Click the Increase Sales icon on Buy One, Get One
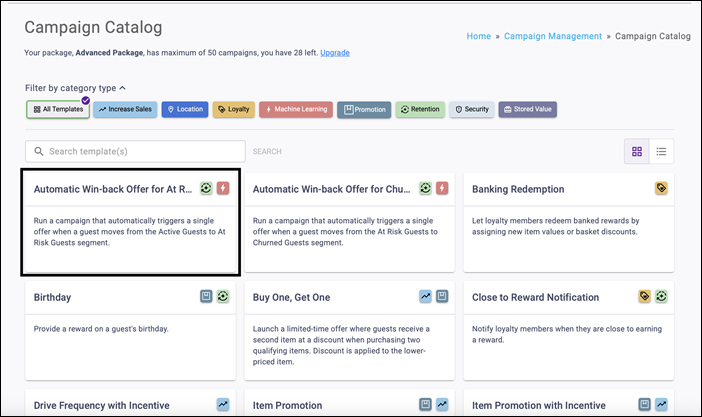702x417 pixels. [x=425, y=297]
